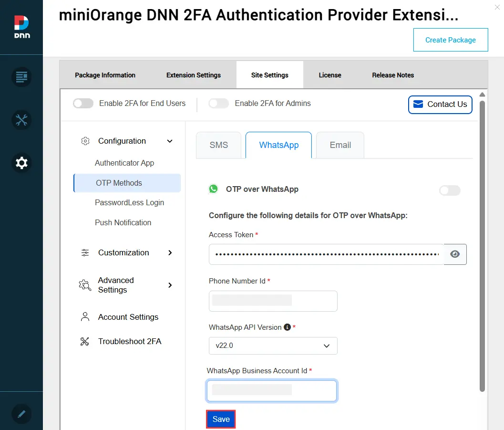Image resolution: width=504 pixels, height=430 pixels.
Task: Click the info icon beside WhatsApp API Version
Action: click(287, 327)
